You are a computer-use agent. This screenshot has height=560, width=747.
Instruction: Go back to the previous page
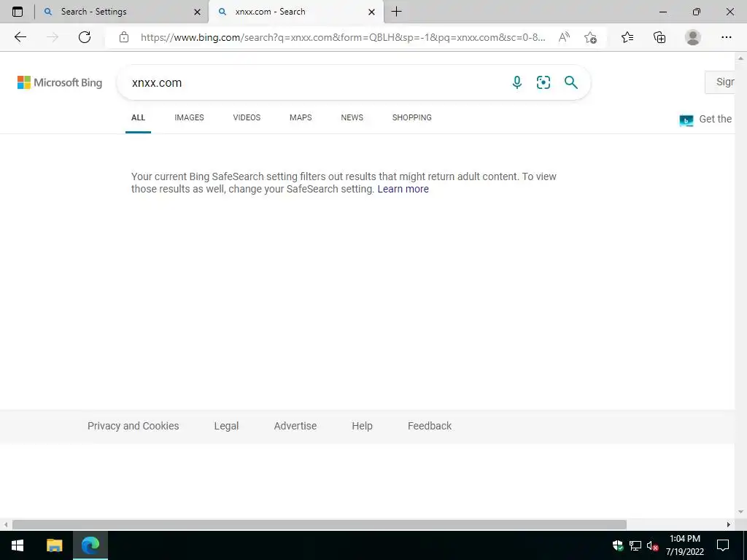20,37
